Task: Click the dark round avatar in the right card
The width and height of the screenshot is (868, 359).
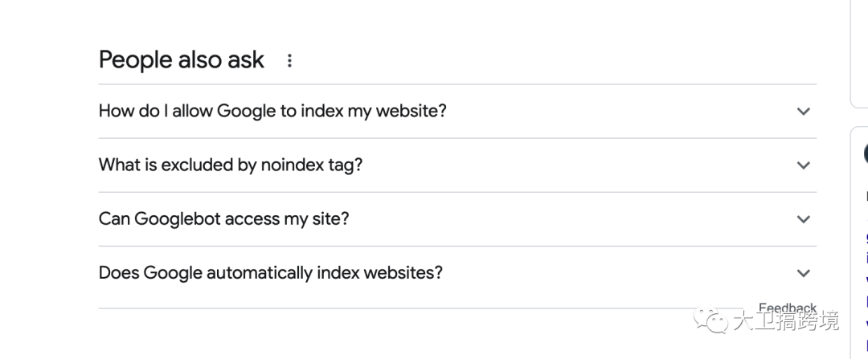Action: click(x=866, y=153)
